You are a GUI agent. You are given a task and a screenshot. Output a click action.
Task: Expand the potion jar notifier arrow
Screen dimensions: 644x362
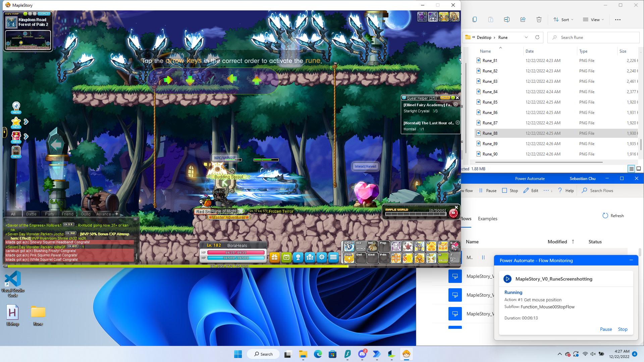coord(26,136)
